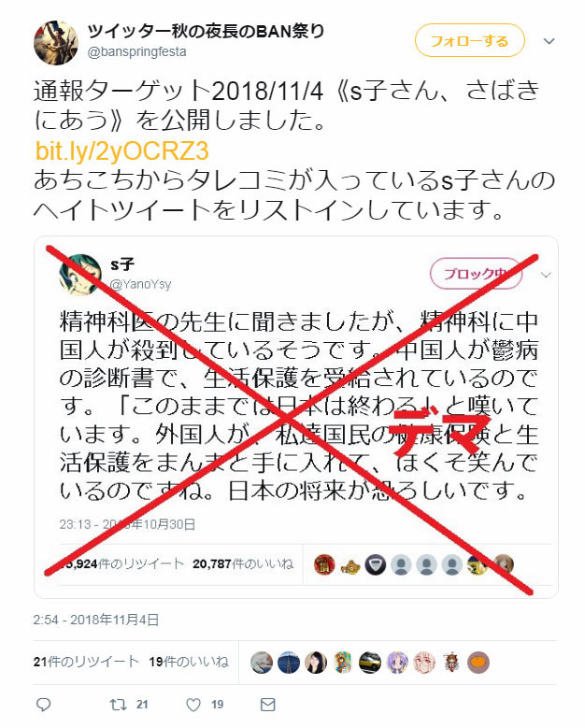View the 19件のいいね likes list

click(189, 662)
